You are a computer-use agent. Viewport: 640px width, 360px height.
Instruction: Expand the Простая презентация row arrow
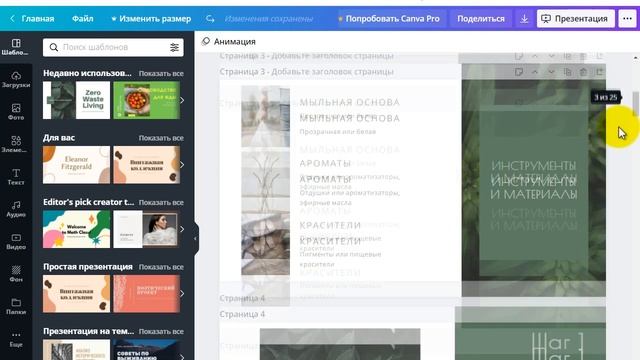coord(182,293)
